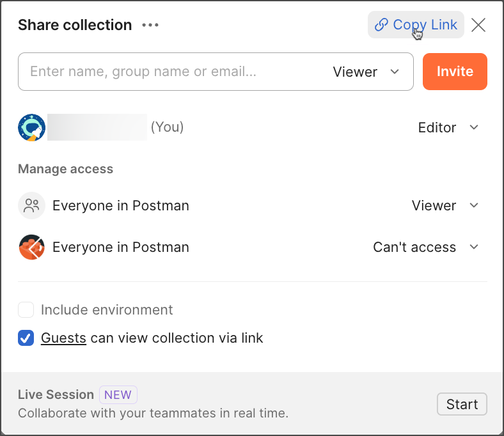This screenshot has width=504, height=436.
Task: Click your profile avatar icon
Action: coord(31,127)
